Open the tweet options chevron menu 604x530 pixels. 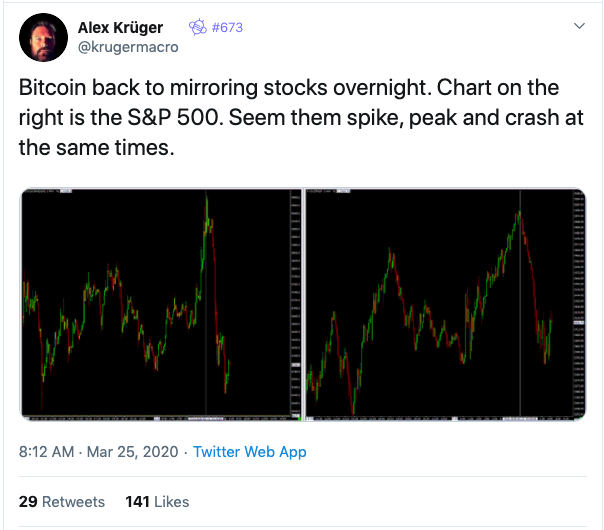pos(579,26)
